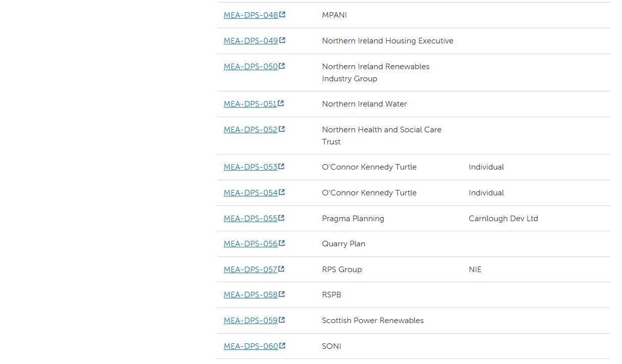Select O'Connor Kennedy Turtle in MEA-DPS-054 row
Viewport: 622px width, 364px height.
(369, 193)
